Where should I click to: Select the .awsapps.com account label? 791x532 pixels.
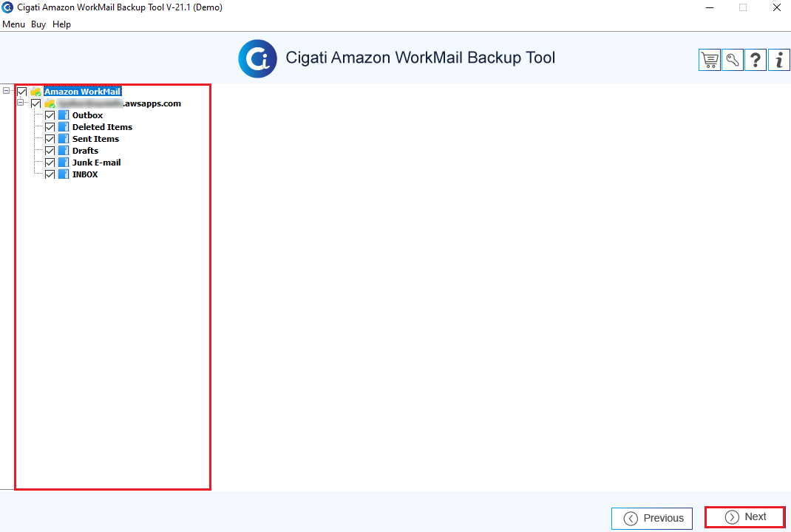[x=120, y=104]
